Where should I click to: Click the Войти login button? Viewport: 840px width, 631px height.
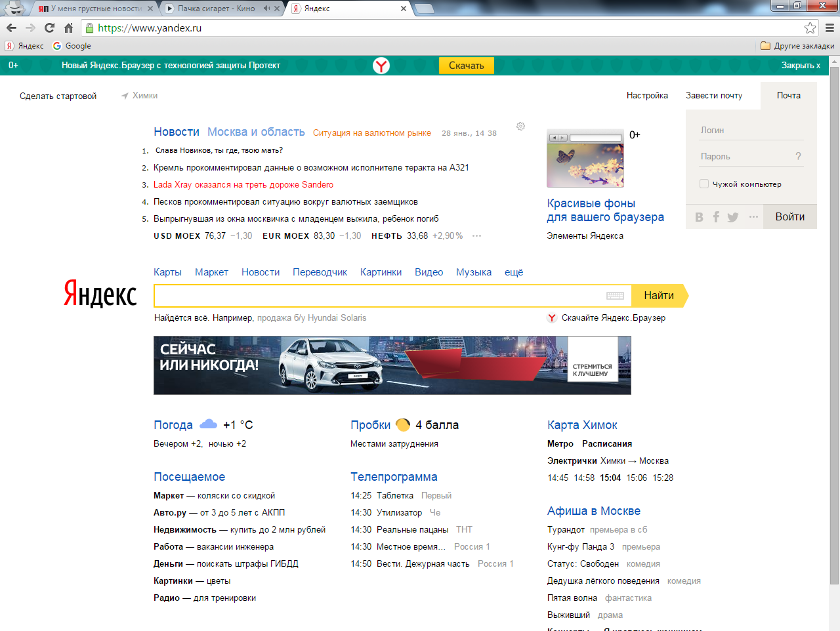790,217
